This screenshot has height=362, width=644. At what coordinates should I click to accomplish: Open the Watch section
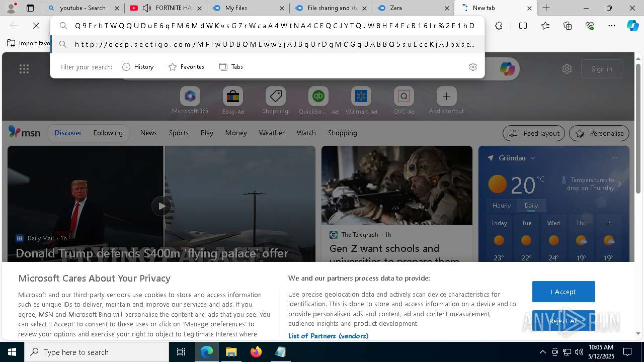pyautogui.click(x=306, y=133)
